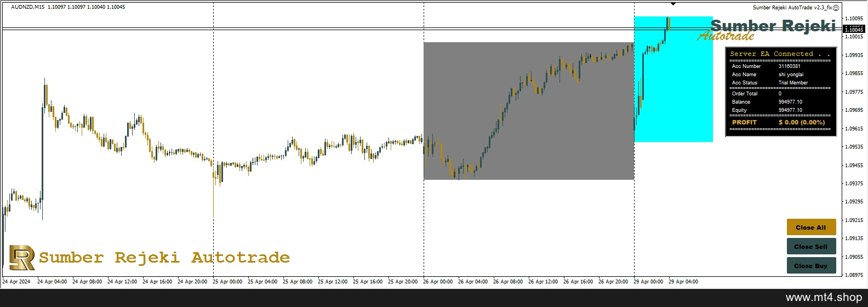Click the 1.09695 price axis label
This screenshot has width=868, height=307.
coord(854,110)
